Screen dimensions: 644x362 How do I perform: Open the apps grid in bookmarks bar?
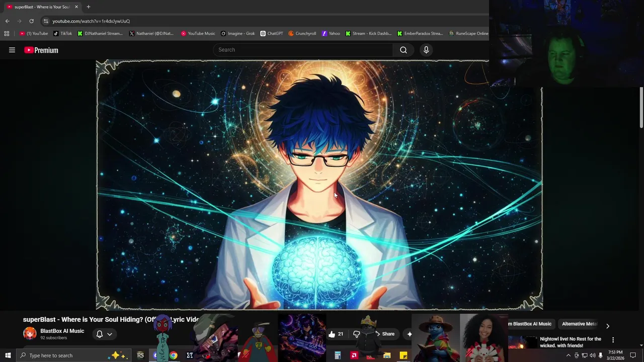[x=7, y=34]
